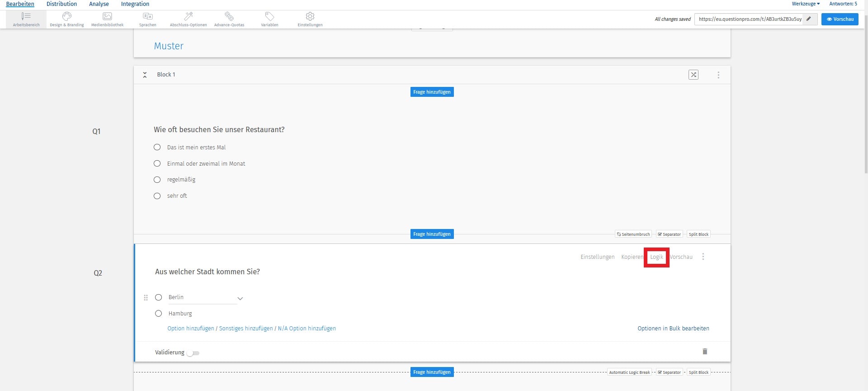Toggle the Validierung switch
Viewport: 868px width, 391px height.
click(193, 353)
